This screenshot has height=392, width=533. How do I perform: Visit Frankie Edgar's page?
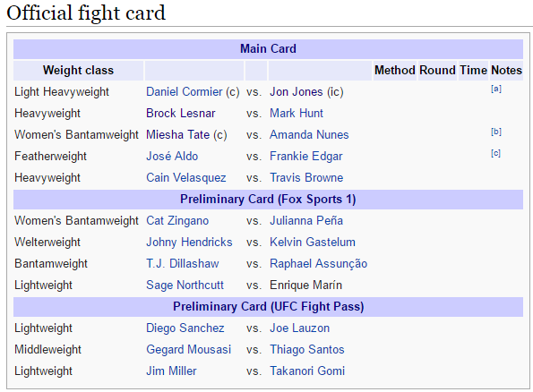click(x=306, y=156)
